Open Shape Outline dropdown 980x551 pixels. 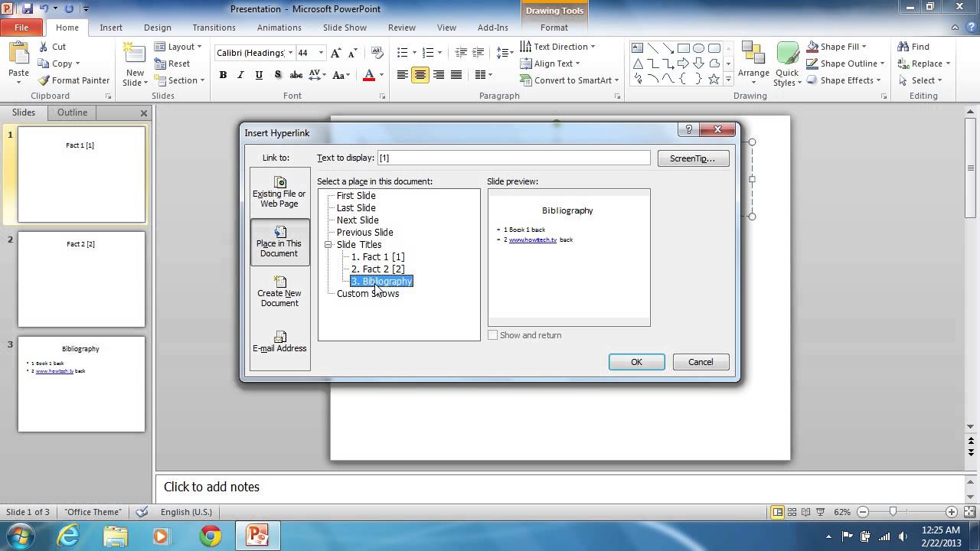click(845, 64)
